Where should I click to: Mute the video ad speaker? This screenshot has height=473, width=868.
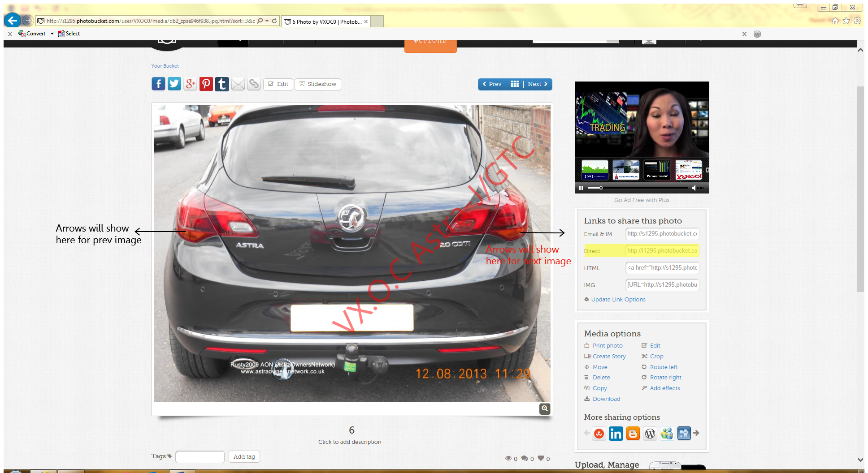coord(694,188)
